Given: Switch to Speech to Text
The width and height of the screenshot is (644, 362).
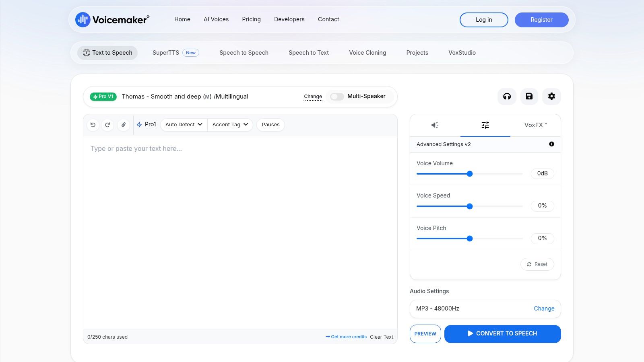Looking at the screenshot, I should tap(309, 53).
